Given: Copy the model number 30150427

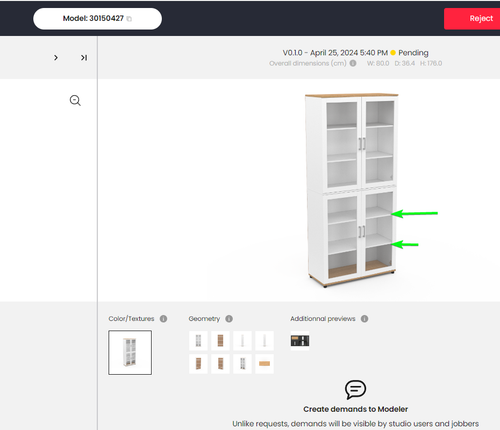Looking at the screenshot, I should (x=129, y=19).
